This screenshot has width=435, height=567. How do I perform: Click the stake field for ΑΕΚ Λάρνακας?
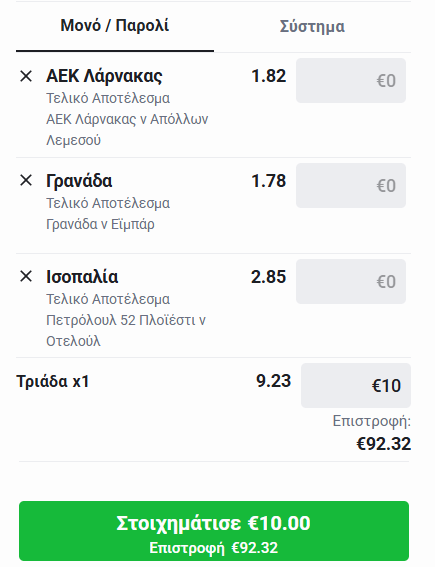click(x=351, y=80)
